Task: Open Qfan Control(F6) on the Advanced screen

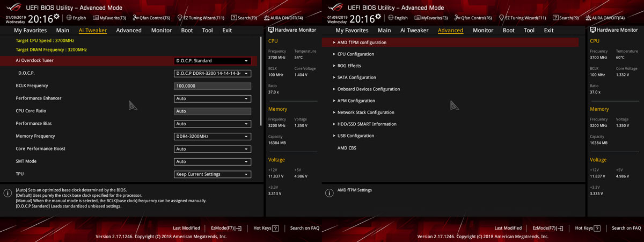Action: point(473,18)
